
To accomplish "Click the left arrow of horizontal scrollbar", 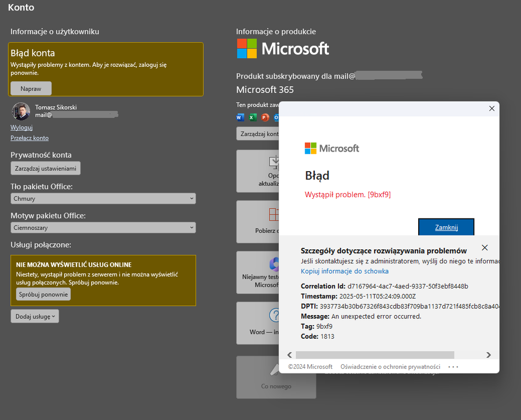I will coord(290,355).
